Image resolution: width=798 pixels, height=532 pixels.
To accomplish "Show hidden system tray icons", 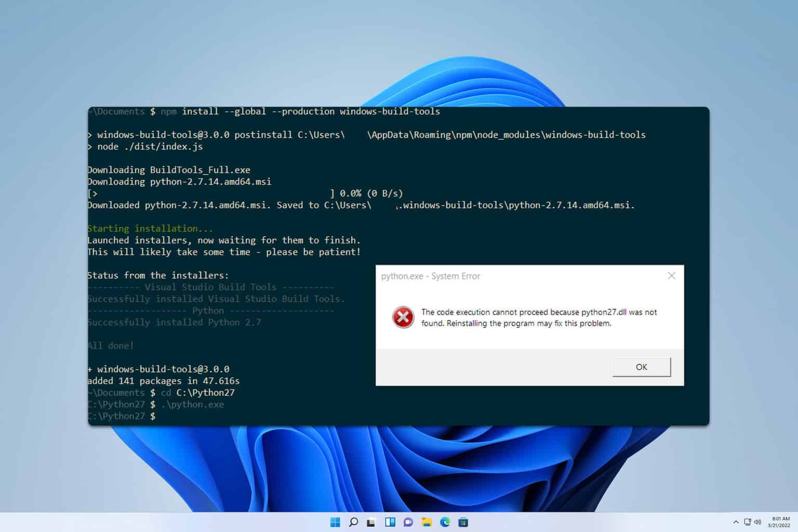I will [x=736, y=522].
